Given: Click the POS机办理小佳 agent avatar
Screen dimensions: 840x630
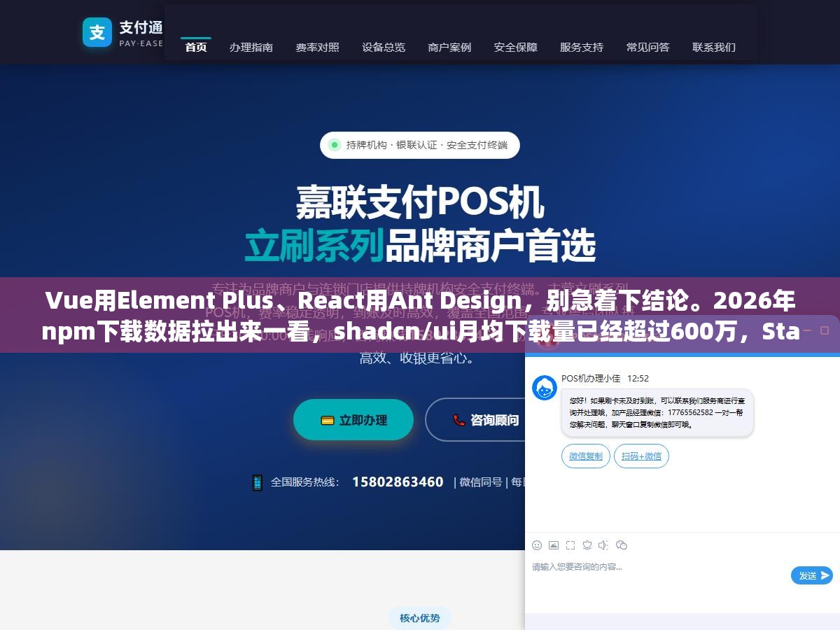Looking at the screenshot, I should [x=545, y=388].
